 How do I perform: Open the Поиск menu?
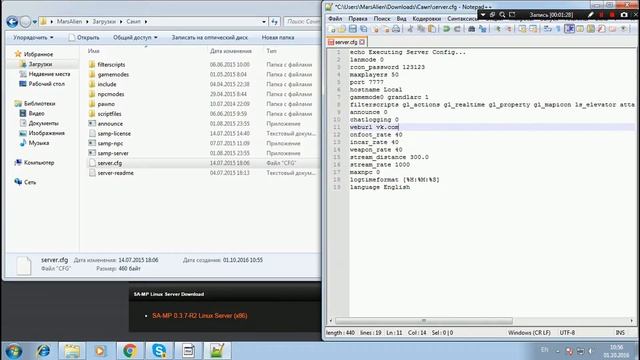pos(382,19)
